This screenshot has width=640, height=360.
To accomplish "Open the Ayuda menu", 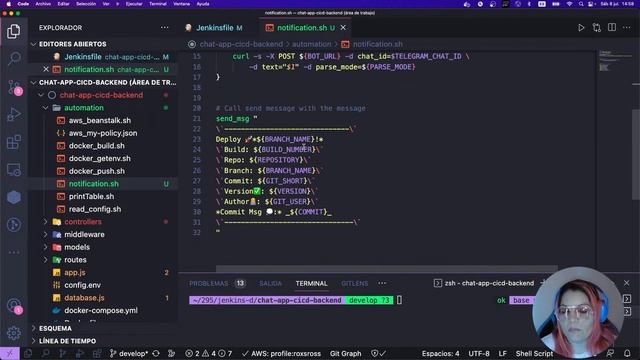I will coord(203,4).
